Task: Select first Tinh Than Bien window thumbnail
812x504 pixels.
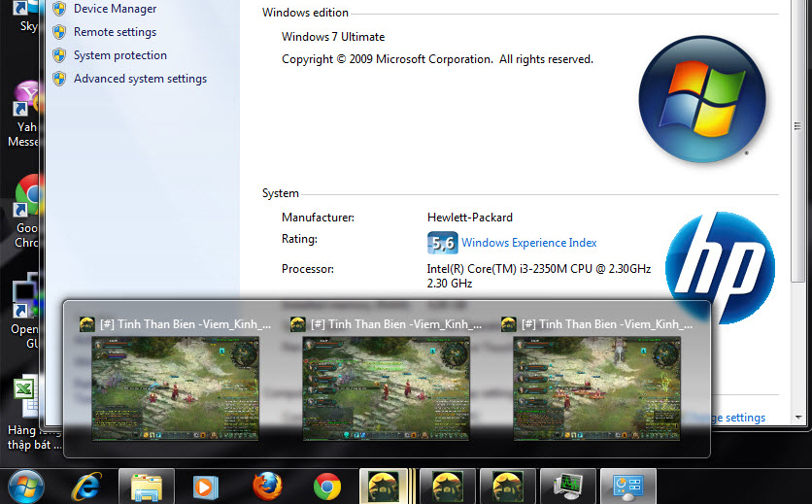Action: 175,383
